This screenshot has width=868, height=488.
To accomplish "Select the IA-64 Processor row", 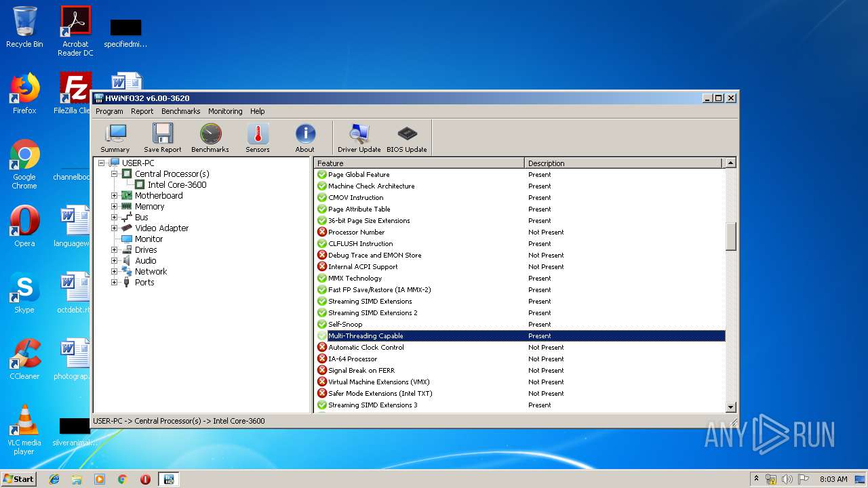I will click(x=520, y=359).
